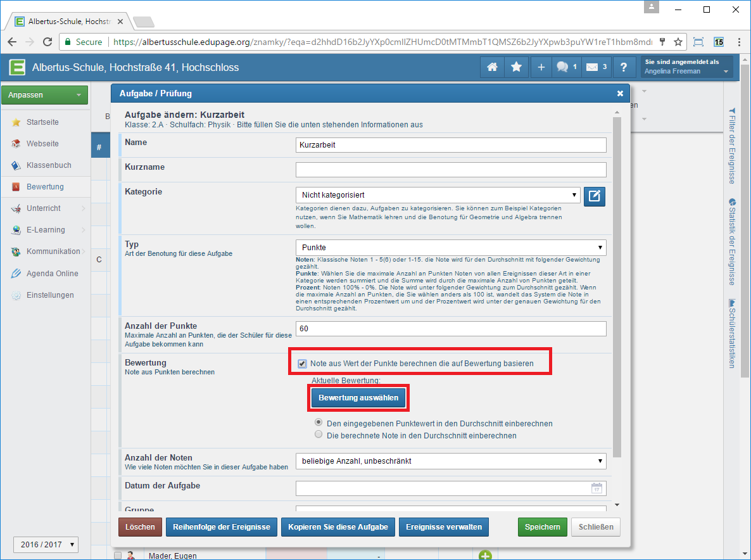The width and height of the screenshot is (751, 560).
Task: Open the school year 2016 / 2017 selector
Action: (46, 545)
